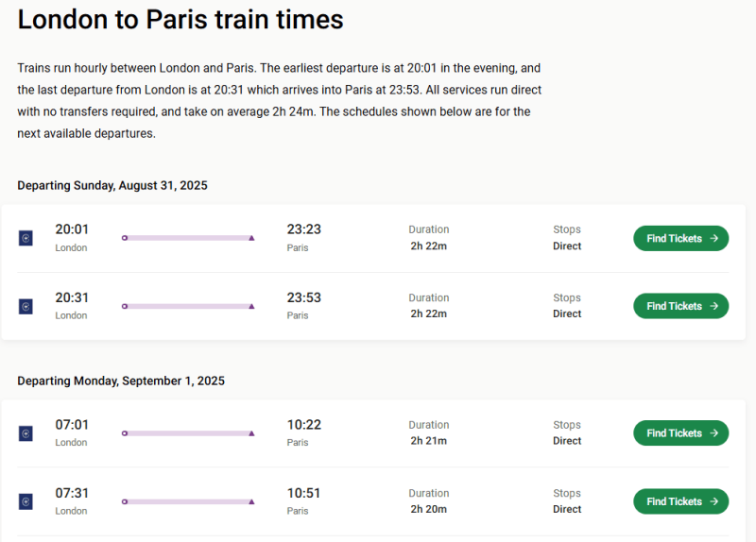This screenshot has width=756, height=542.
Task: Find tickets for the 07:31 London train
Action: point(673,501)
